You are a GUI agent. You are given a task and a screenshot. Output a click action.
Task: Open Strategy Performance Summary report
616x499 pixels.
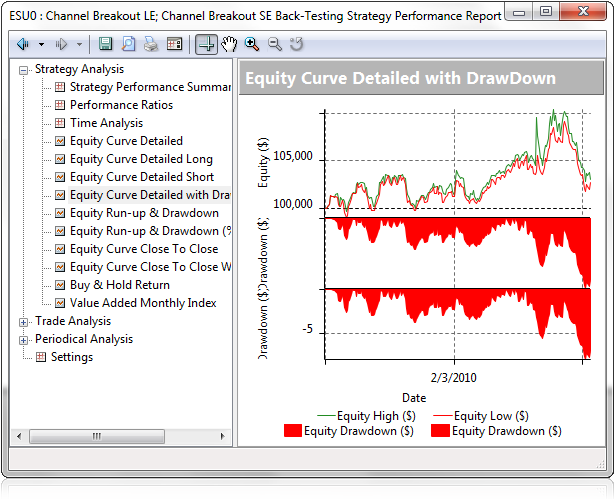point(150,87)
